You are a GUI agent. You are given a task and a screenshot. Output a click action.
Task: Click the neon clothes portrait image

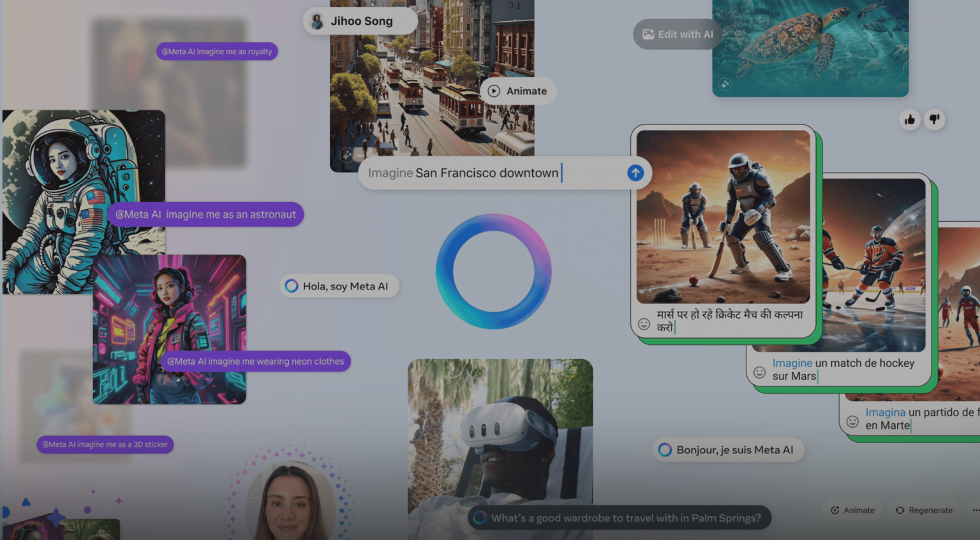(x=169, y=330)
